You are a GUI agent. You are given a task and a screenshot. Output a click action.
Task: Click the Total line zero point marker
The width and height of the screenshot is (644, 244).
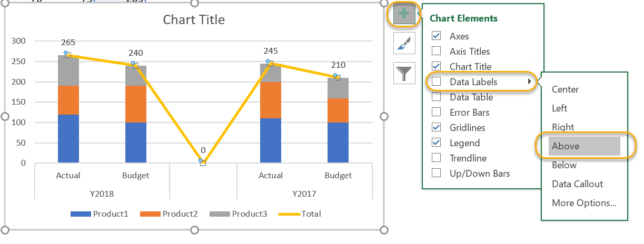tap(203, 162)
